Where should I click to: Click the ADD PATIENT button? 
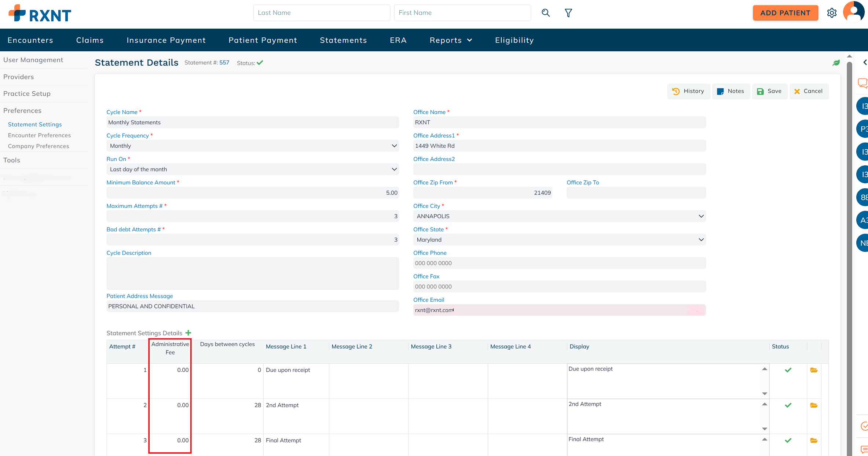pyautogui.click(x=785, y=13)
